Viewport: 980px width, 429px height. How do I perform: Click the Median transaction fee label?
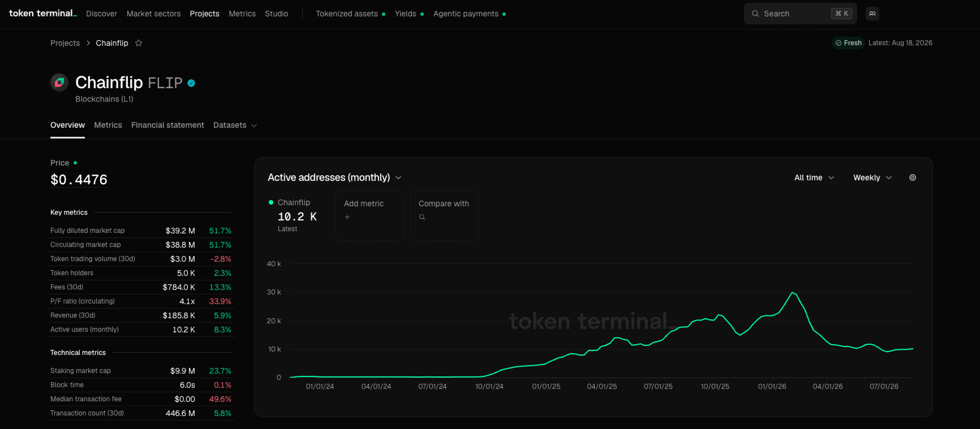(x=86, y=398)
